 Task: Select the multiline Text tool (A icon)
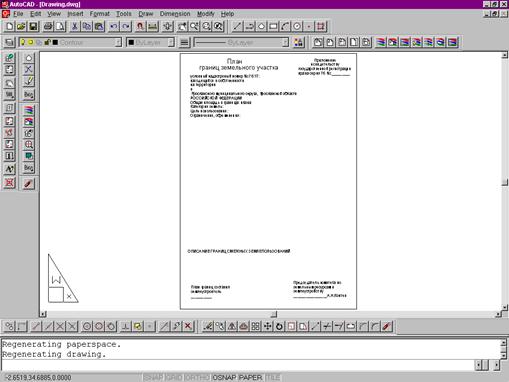coord(9,169)
